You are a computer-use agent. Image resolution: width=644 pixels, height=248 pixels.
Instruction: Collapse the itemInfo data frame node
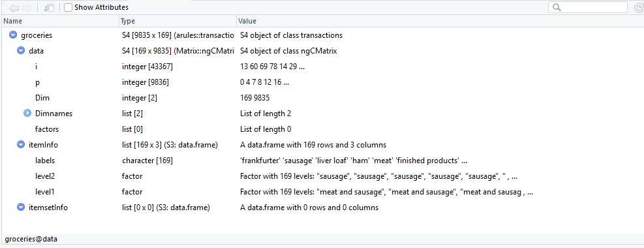(x=21, y=144)
